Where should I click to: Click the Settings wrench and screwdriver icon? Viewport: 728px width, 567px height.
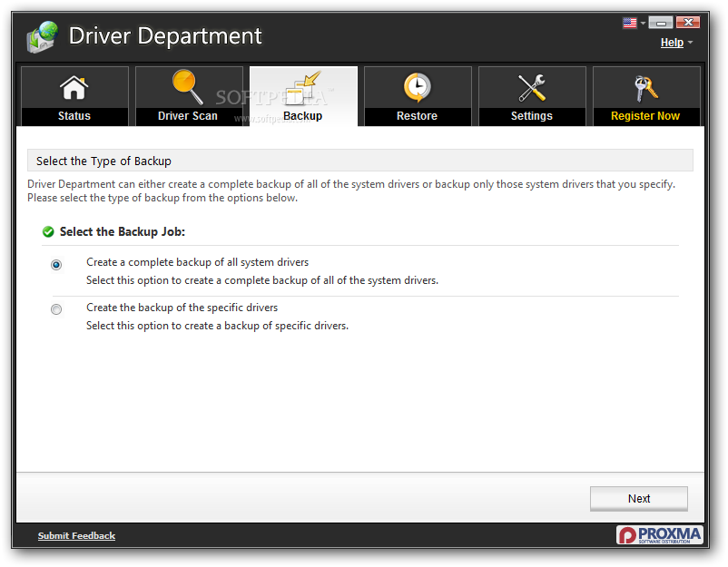[532, 88]
